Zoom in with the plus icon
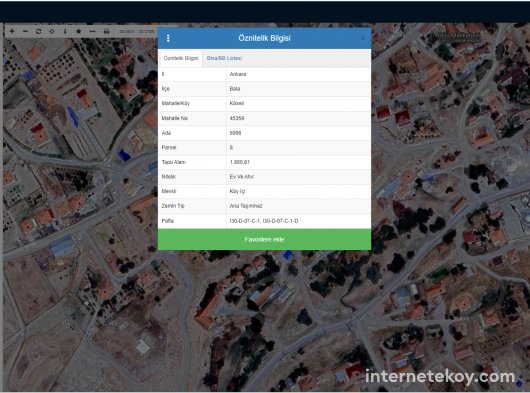 (12, 31)
